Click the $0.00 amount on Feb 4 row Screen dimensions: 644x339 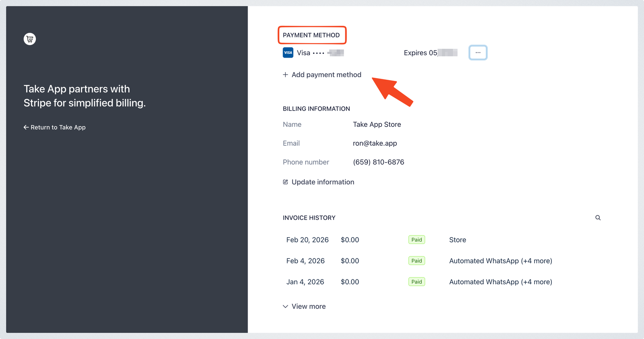[x=350, y=261]
